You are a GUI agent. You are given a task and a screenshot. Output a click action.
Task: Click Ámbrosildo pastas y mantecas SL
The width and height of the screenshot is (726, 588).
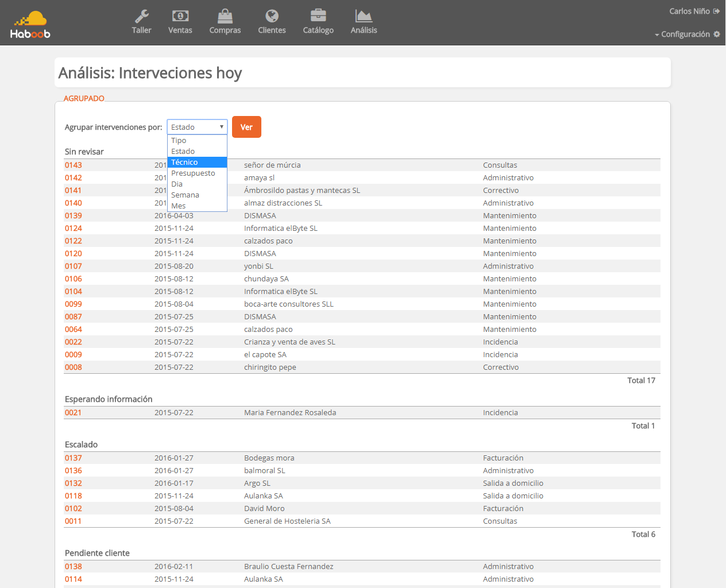point(302,191)
